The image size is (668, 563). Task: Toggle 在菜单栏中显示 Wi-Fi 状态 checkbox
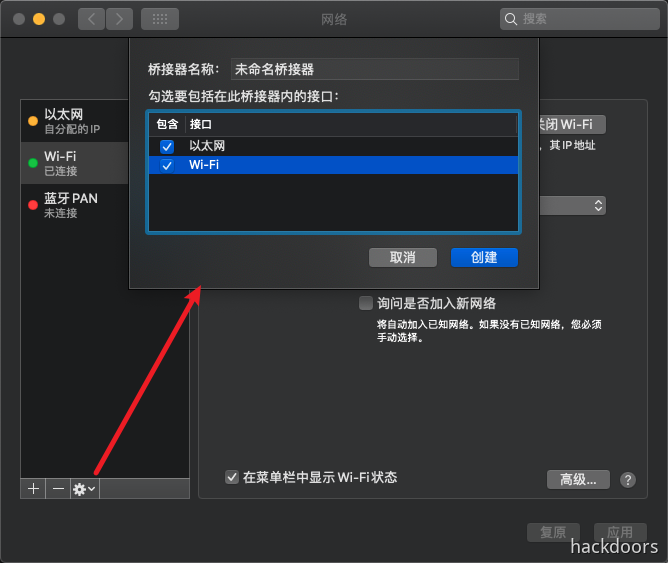click(x=232, y=477)
